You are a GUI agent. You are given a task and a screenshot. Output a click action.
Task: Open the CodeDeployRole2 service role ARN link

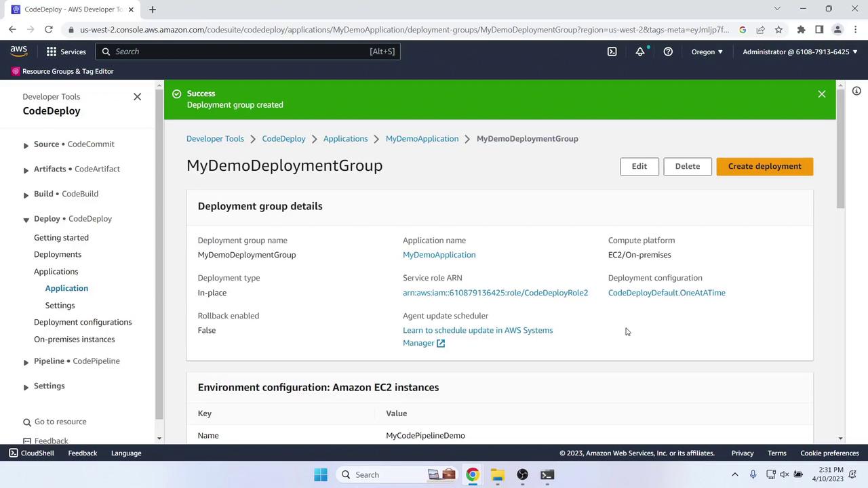[x=496, y=293]
